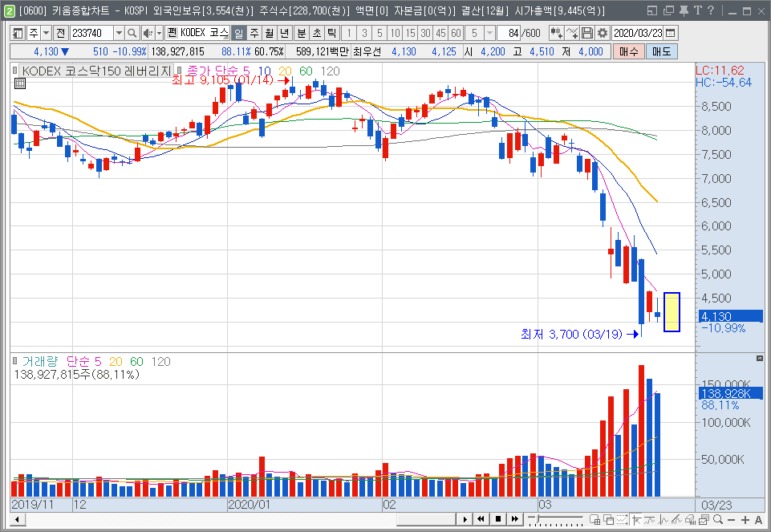Click the stop replay button
Screen dimensions: 771x532
497,519
